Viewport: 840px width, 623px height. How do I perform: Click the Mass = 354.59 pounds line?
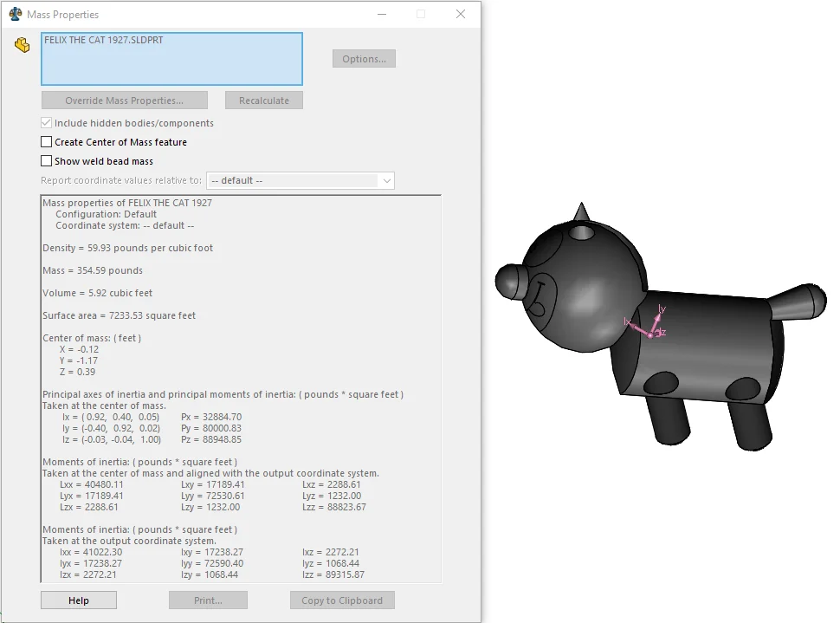click(93, 270)
